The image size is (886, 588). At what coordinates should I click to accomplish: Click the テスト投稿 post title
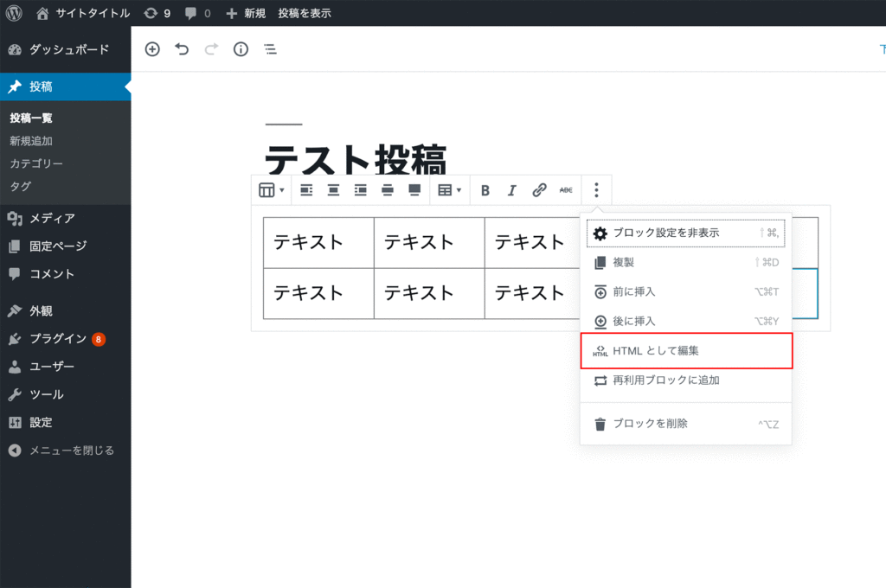356,159
